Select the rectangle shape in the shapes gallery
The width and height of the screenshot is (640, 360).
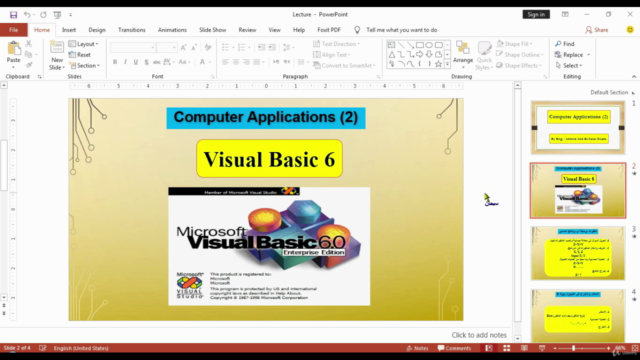[x=420, y=45]
